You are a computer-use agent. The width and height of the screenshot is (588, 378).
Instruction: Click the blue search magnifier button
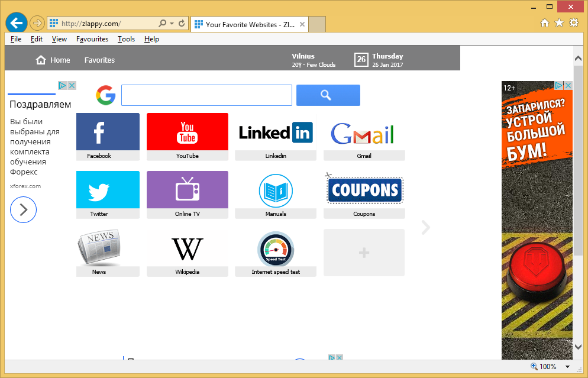(328, 95)
